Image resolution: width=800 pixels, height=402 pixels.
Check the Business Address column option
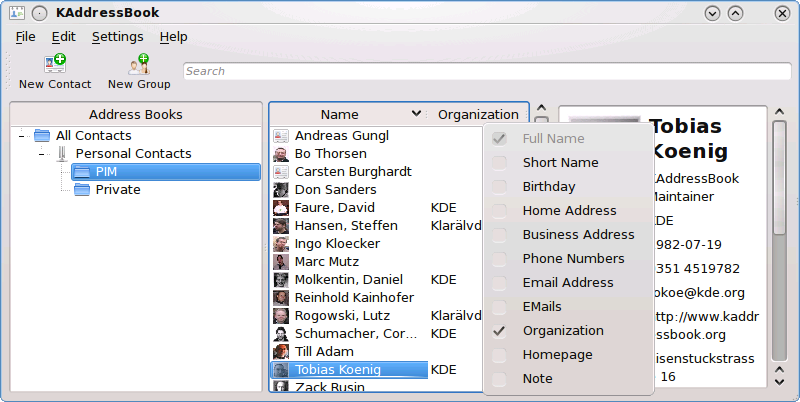[499, 235]
